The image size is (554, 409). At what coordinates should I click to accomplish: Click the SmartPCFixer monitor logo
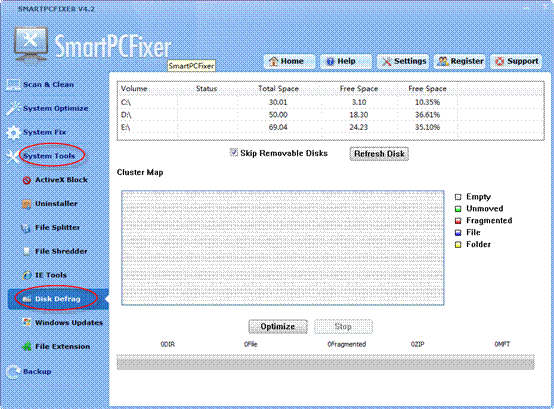click(x=31, y=45)
